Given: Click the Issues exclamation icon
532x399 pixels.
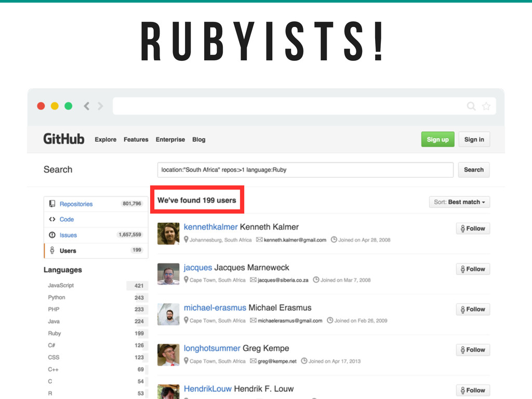Looking at the screenshot, I should [x=52, y=235].
